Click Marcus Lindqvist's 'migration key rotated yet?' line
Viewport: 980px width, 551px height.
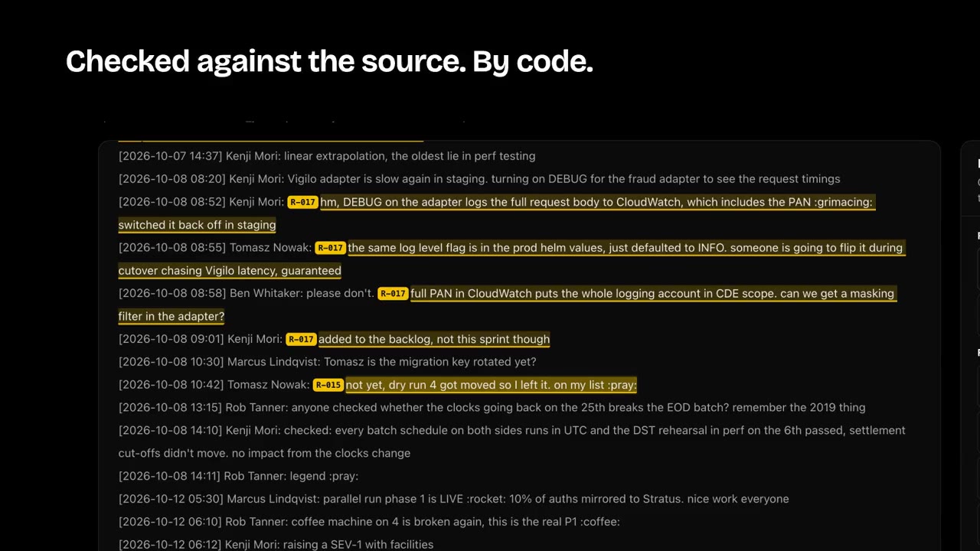click(x=327, y=362)
